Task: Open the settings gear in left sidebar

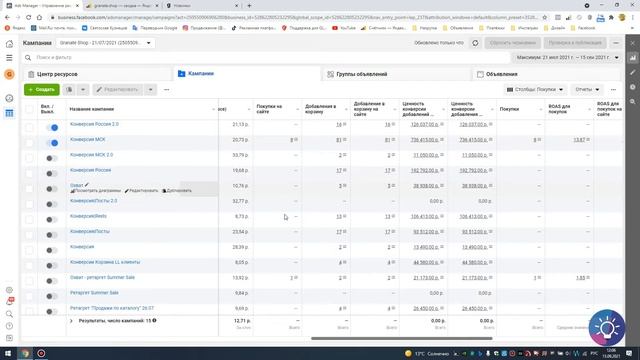Action: [x=9, y=290]
